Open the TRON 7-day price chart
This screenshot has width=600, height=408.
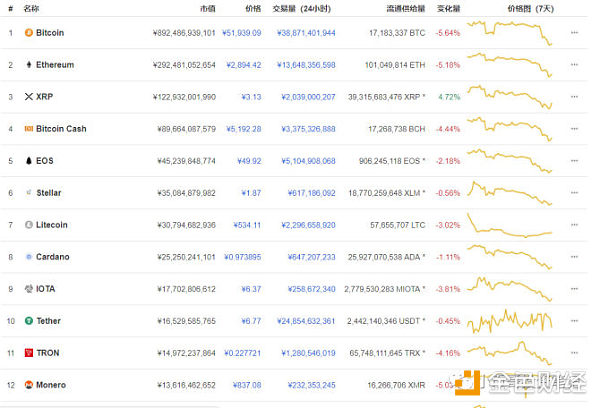tap(510, 353)
